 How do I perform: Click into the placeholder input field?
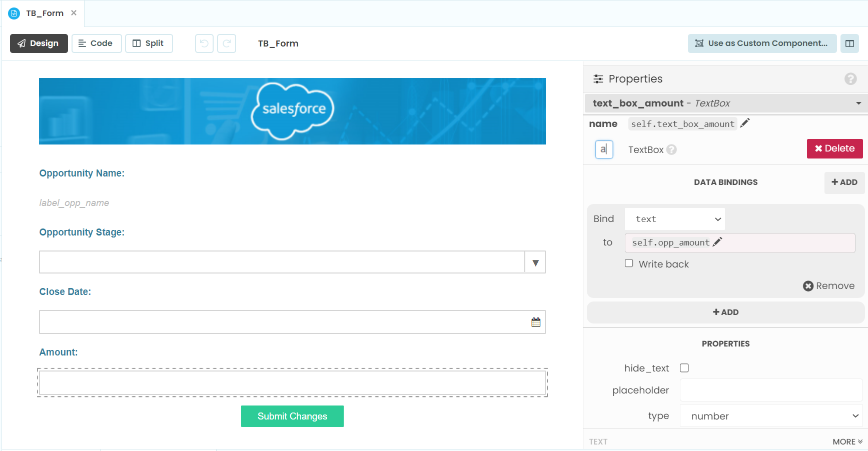[771, 390]
